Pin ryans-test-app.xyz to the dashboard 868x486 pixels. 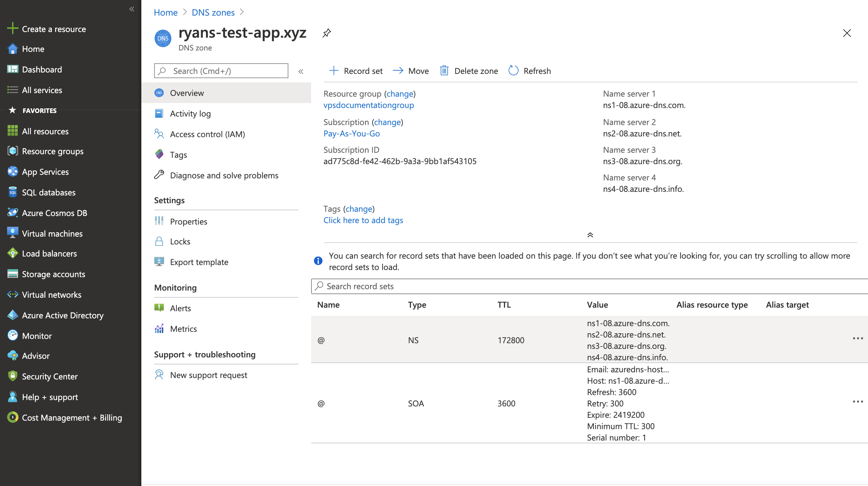pyautogui.click(x=326, y=33)
